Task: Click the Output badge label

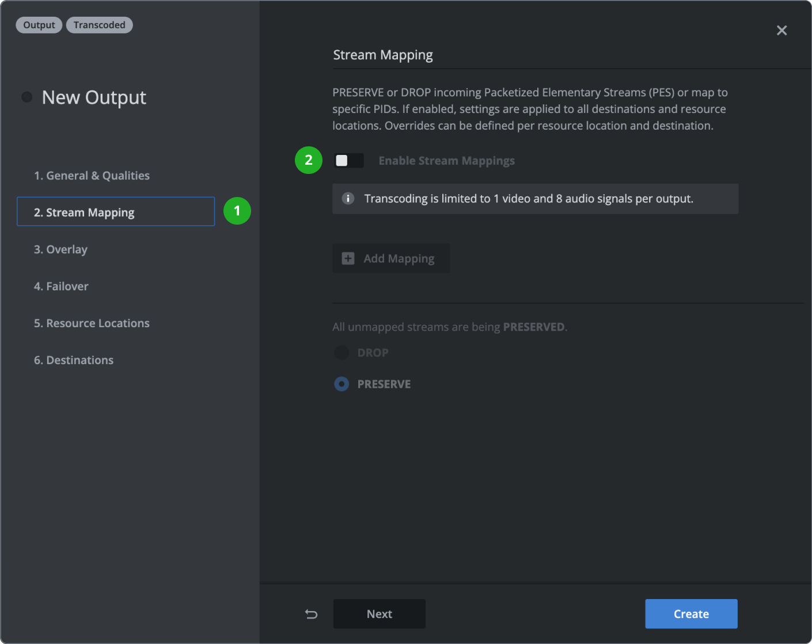Action: tap(39, 25)
